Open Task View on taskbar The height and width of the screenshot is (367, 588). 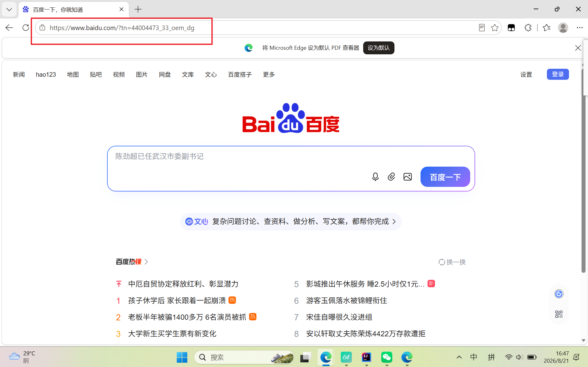pyautogui.click(x=306, y=357)
